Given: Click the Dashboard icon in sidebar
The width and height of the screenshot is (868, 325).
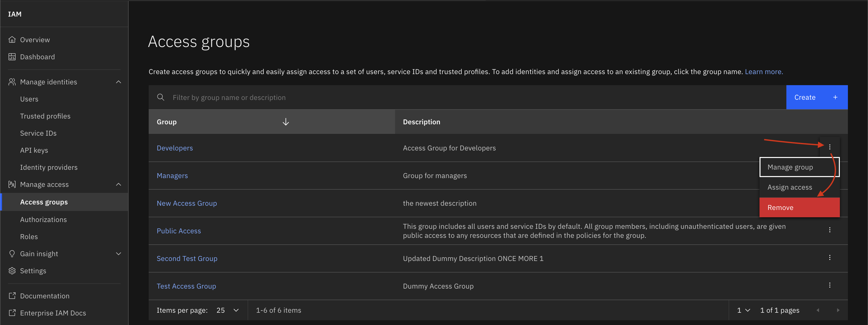Looking at the screenshot, I should [x=12, y=57].
